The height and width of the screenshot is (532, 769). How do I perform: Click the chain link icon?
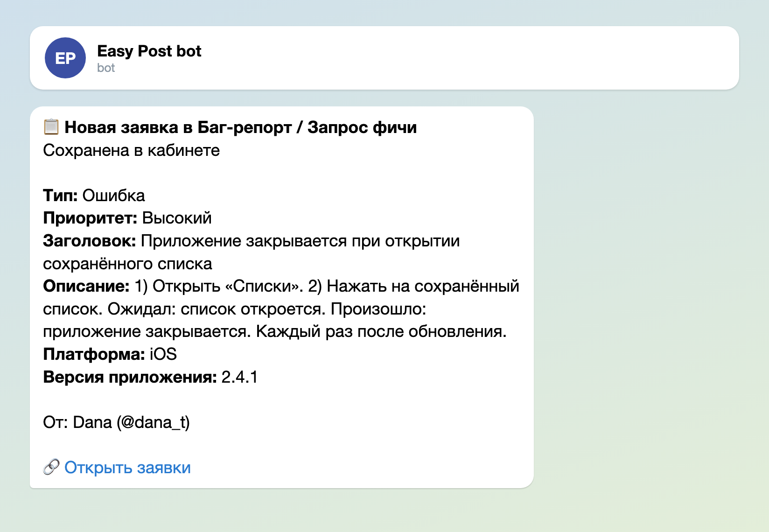click(51, 467)
